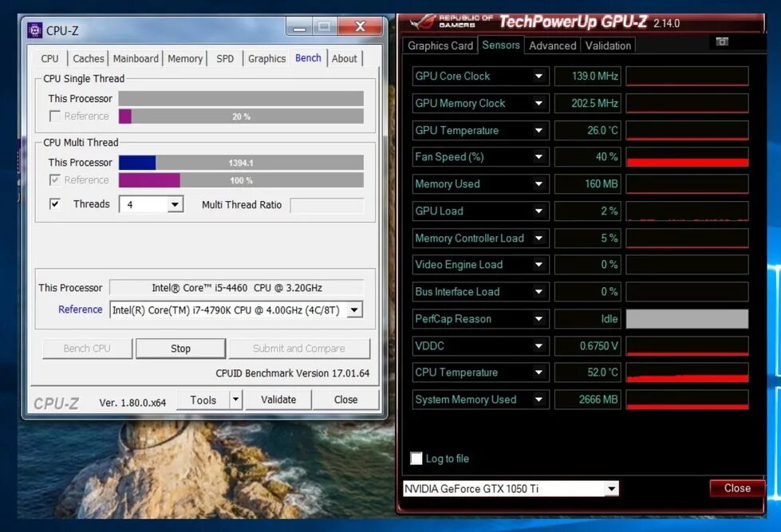Click the CPU Temperature sensor graph
Screen dimensions: 781x532
pyautogui.click(x=687, y=372)
